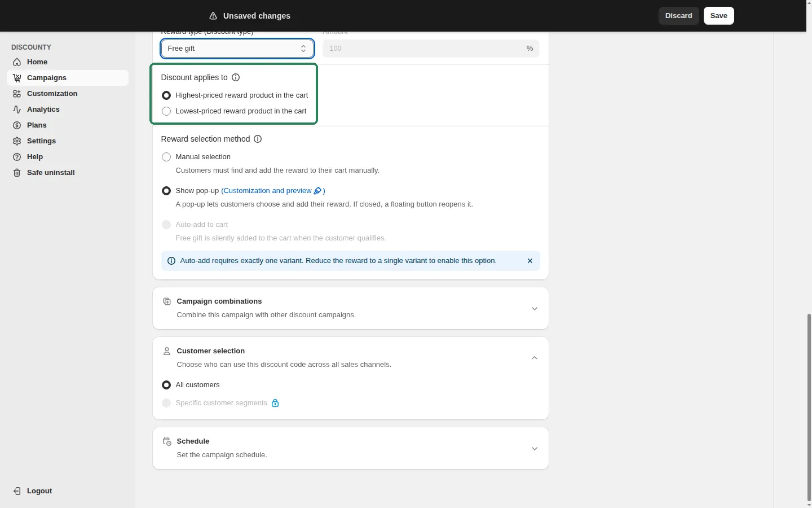
Task: Open Settings from the sidebar
Action: coord(68,141)
